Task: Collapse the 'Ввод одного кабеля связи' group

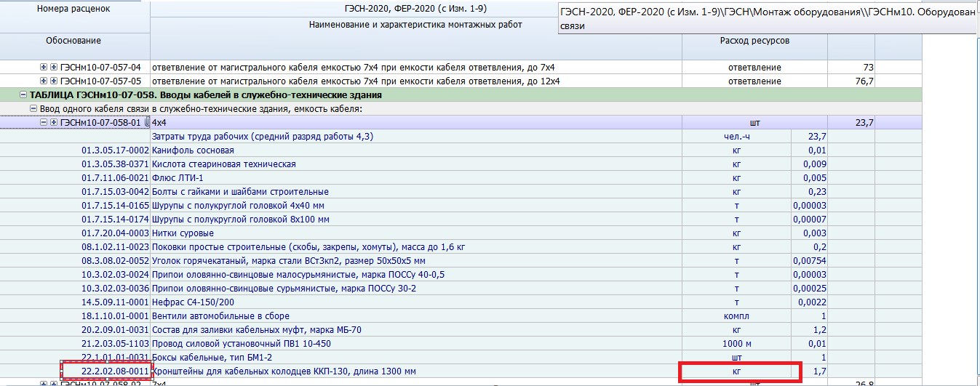Action: [33, 109]
